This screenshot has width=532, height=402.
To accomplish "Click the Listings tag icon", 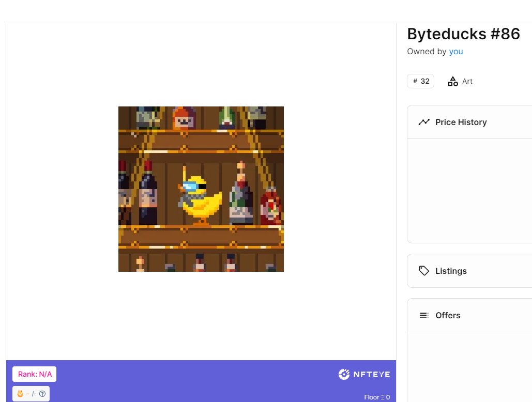I will click(x=424, y=271).
